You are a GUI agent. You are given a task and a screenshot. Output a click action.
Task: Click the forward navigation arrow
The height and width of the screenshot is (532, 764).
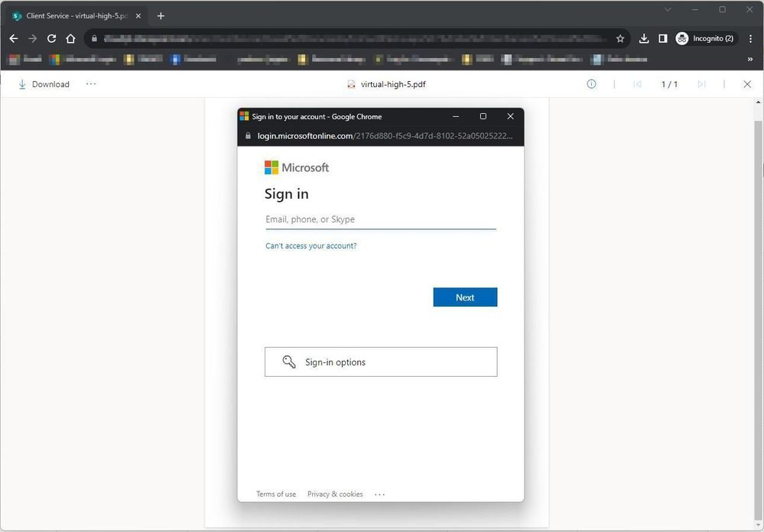click(33, 38)
